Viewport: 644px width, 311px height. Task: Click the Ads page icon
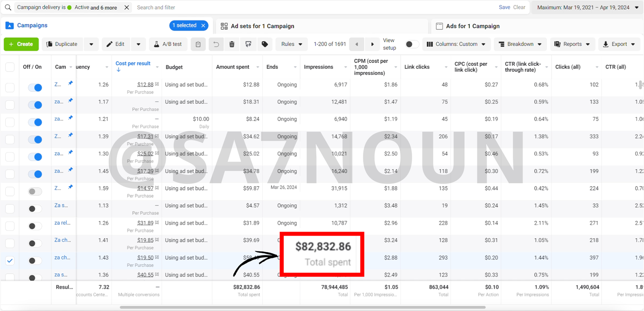440,26
